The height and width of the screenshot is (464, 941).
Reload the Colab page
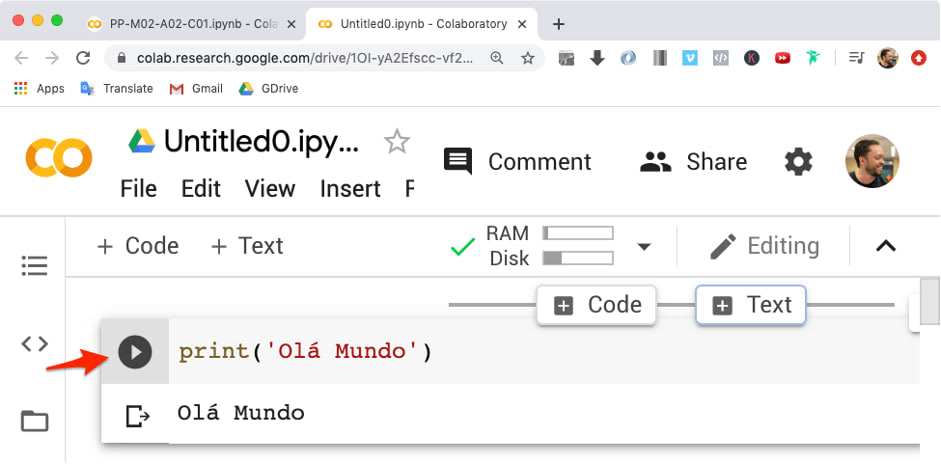(x=83, y=58)
